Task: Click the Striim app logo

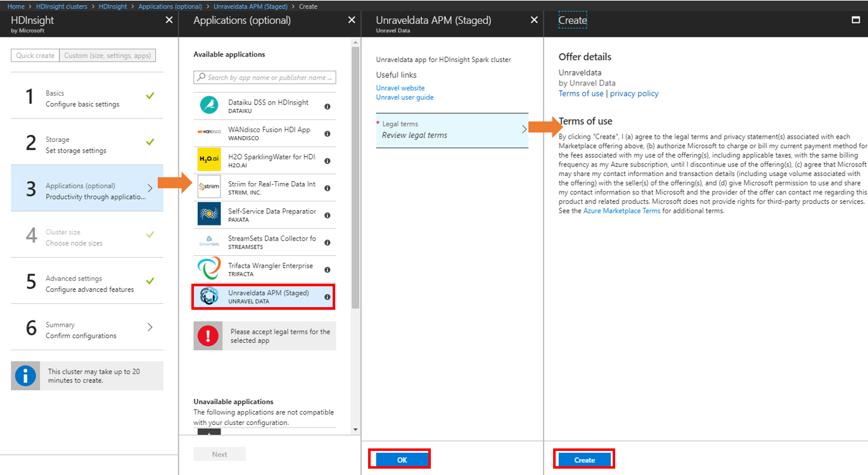Action: (x=209, y=187)
